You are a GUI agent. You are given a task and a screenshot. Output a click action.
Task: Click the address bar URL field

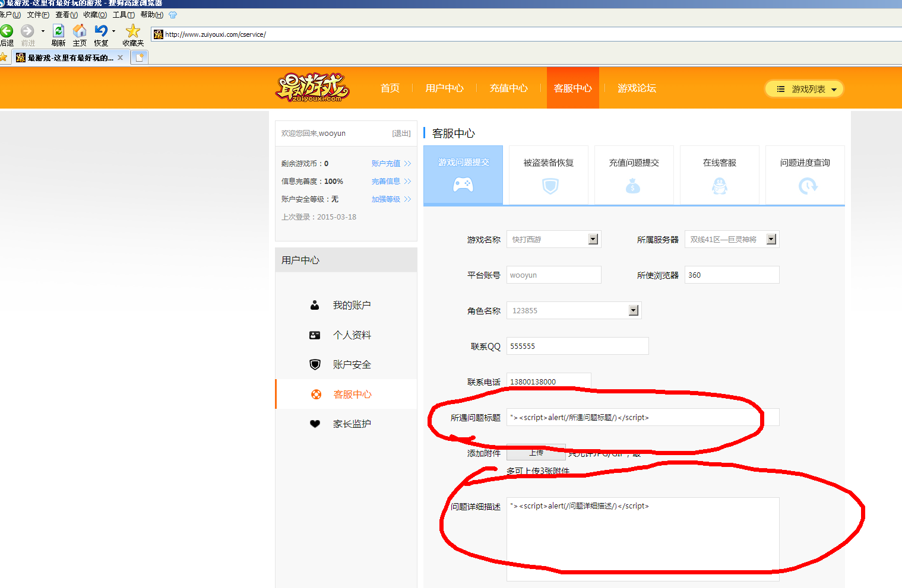pyautogui.click(x=526, y=34)
